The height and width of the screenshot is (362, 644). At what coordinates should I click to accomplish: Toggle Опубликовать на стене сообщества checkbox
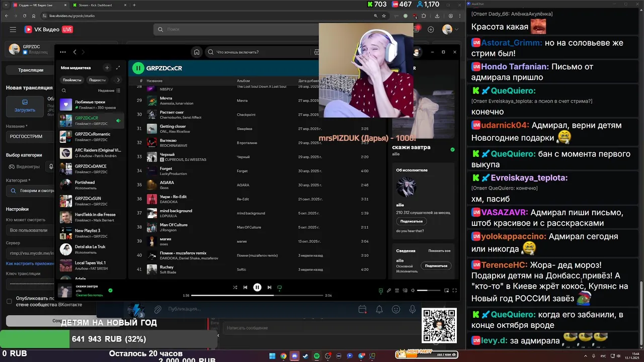tap(9, 301)
